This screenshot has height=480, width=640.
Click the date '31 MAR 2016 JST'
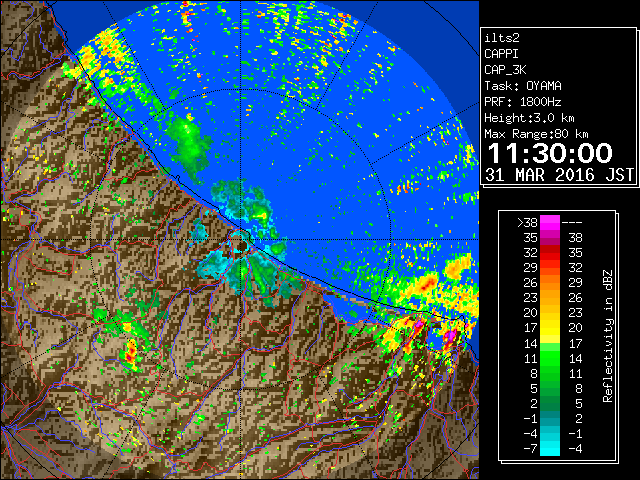[x=559, y=175]
